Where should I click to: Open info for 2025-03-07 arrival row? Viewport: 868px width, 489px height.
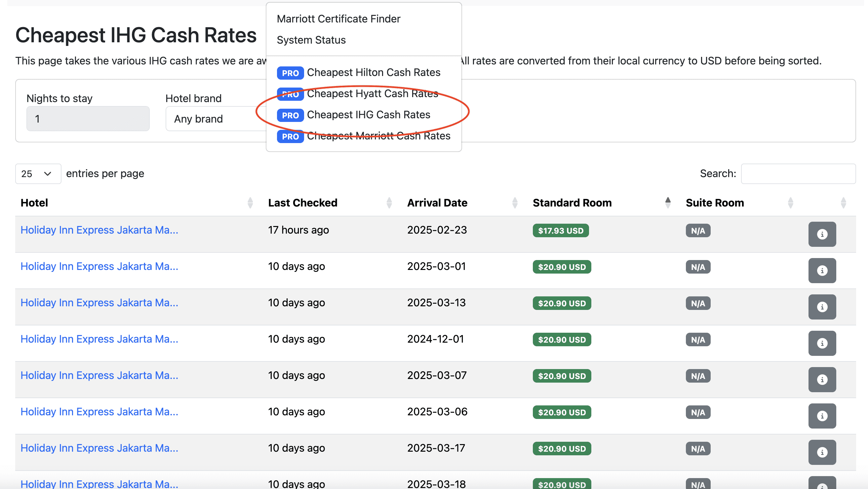pos(822,380)
